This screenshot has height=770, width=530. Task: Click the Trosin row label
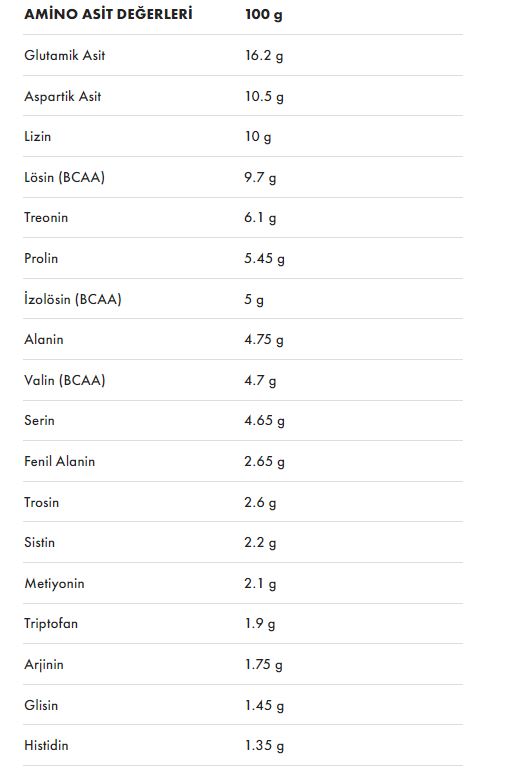[x=41, y=502]
